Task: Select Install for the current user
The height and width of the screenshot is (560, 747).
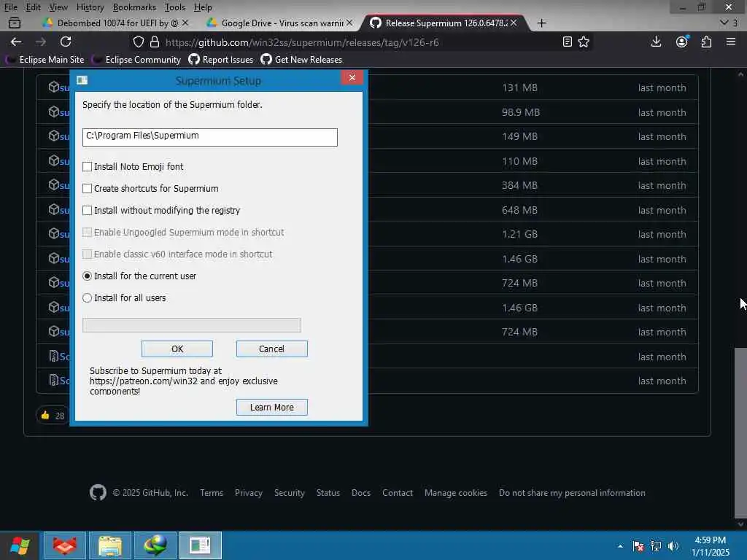Action: 88,276
